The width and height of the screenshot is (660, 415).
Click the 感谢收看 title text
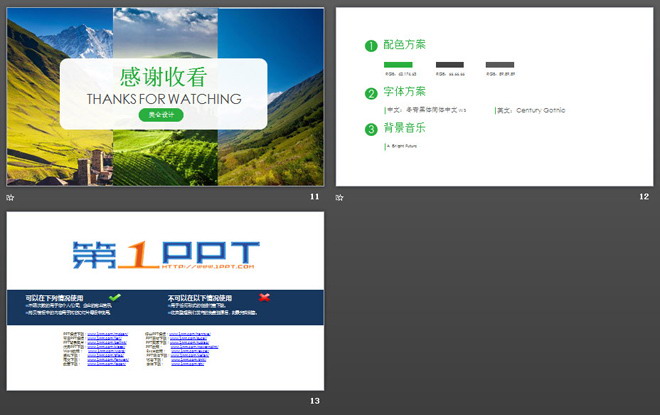163,77
